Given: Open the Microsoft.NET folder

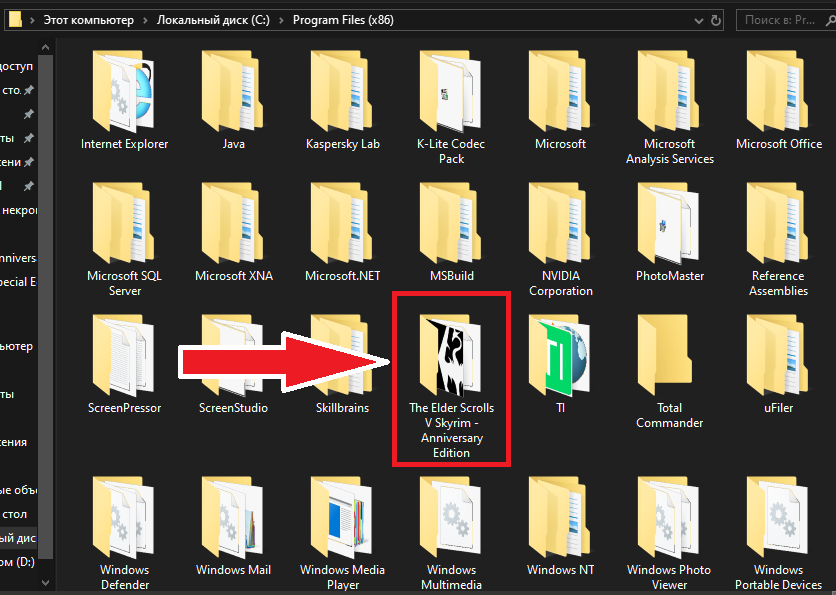Looking at the screenshot, I should coord(342,233).
